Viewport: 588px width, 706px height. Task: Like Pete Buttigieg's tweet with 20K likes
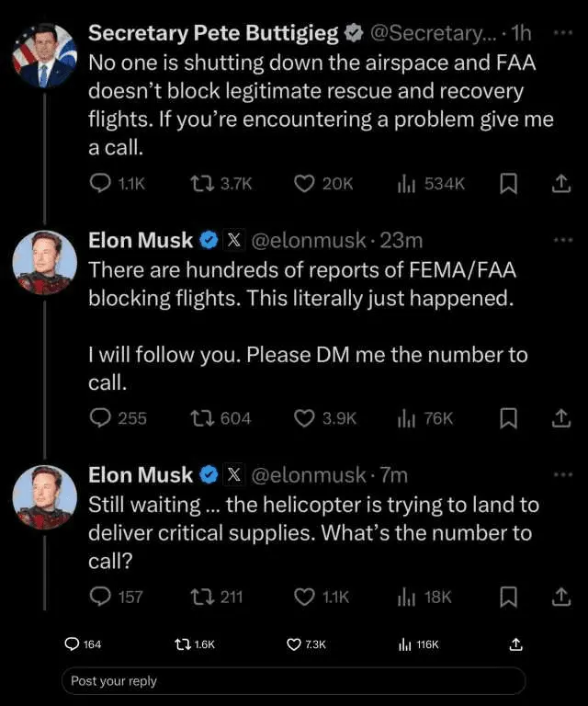pyautogui.click(x=304, y=184)
